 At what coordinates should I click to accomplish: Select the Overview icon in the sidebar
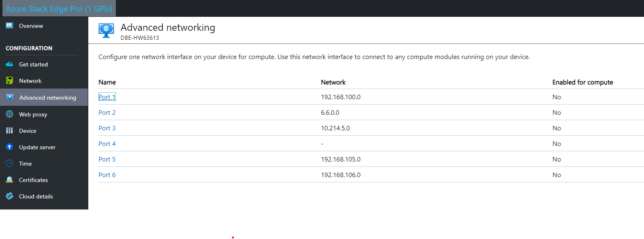(x=9, y=25)
